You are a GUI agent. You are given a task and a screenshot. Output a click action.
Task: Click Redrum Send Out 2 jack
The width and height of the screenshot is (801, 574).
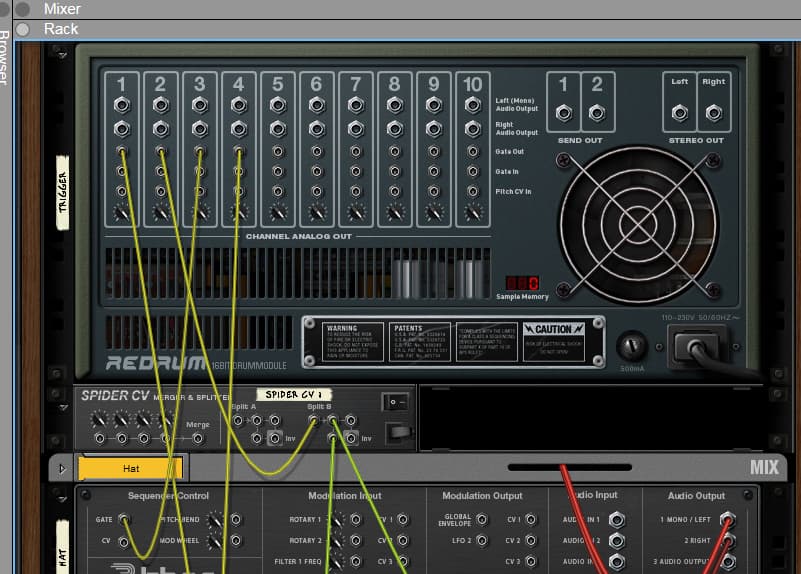coord(597,112)
